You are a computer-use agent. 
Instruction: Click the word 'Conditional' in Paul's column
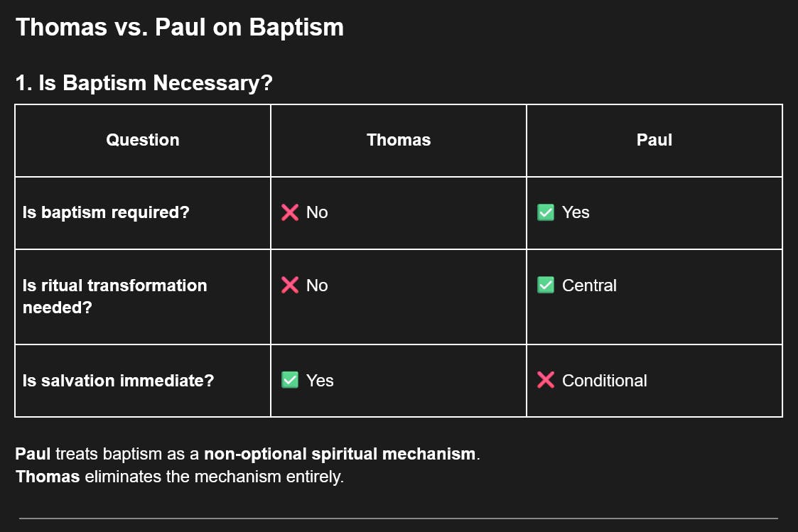click(604, 381)
